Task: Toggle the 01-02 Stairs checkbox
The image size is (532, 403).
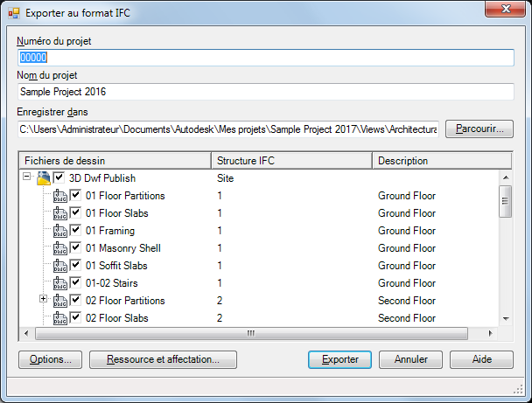Action: [x=75, y=283]
